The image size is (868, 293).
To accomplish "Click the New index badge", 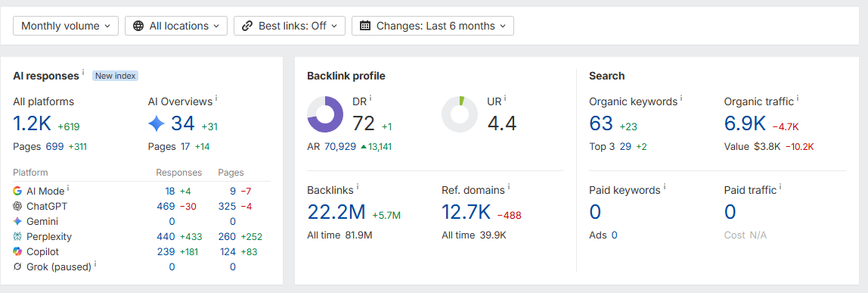I will click(115, 76).
